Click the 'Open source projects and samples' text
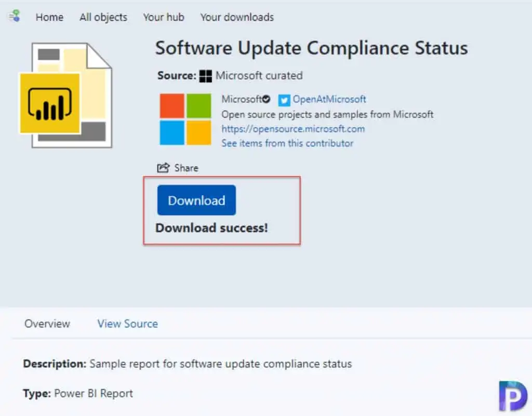This screenshot has width=532, height=416. click(327, 115)
